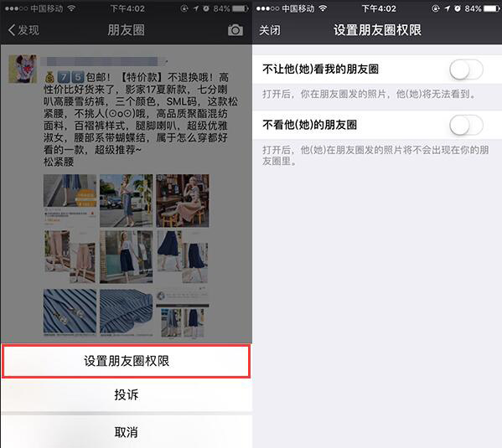Viewport: 502px width, 448px height.
Task: Open the pink pants photo in middle row
Action: tap(70, 257)
